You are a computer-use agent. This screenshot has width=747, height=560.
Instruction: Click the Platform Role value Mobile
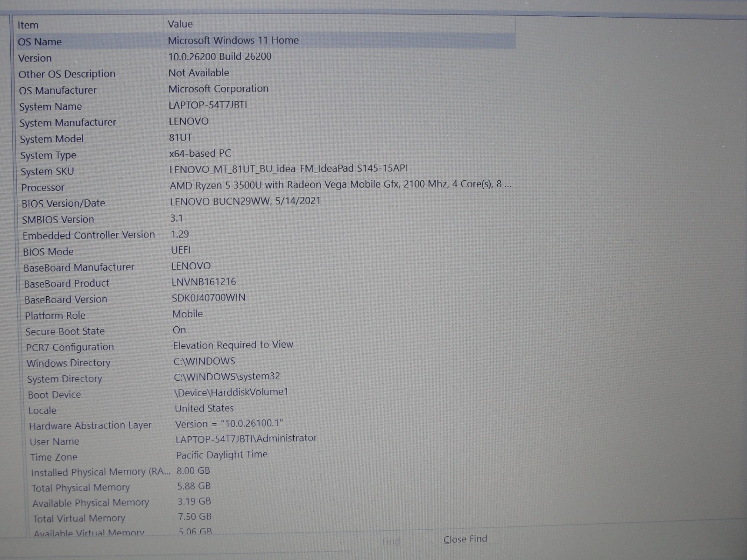coord(188,314)
